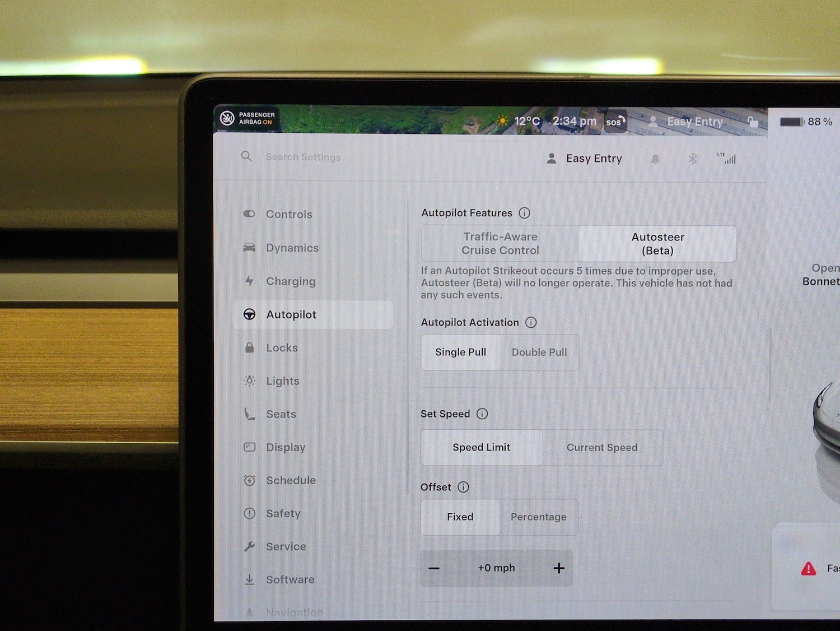Click the notifications bell icon
Viewport: 840px width, 631px height.
coord(655,159)
